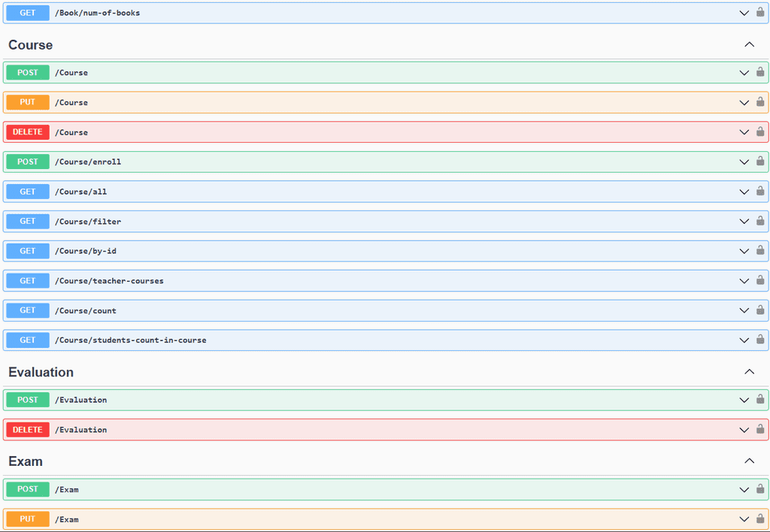Collapse the Exam section chevron
This screenshot has height=532, width=770.
749,461
